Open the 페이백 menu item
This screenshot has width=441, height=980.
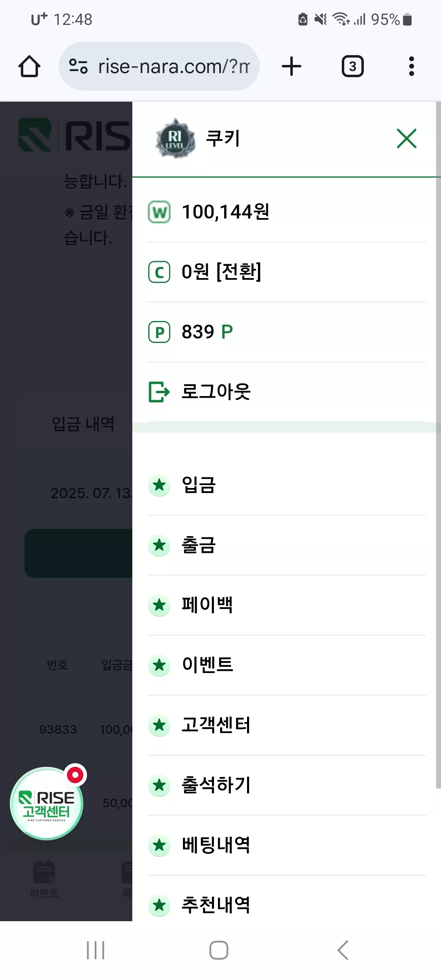[287, 605]
